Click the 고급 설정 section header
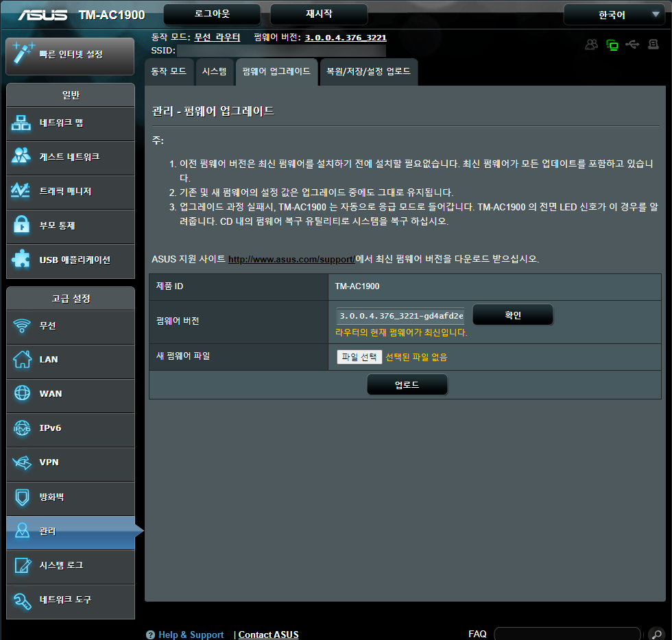This screenshot has height=640, width=672. coord(71,299)
